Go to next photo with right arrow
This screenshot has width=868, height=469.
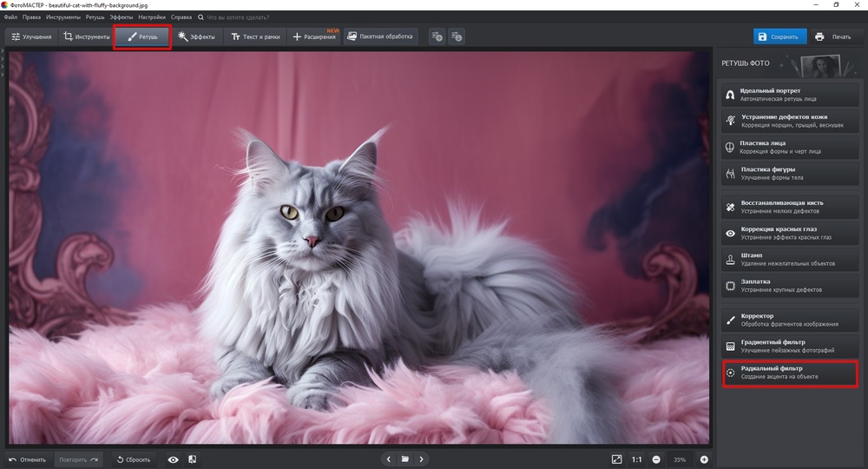click(421, 459)
